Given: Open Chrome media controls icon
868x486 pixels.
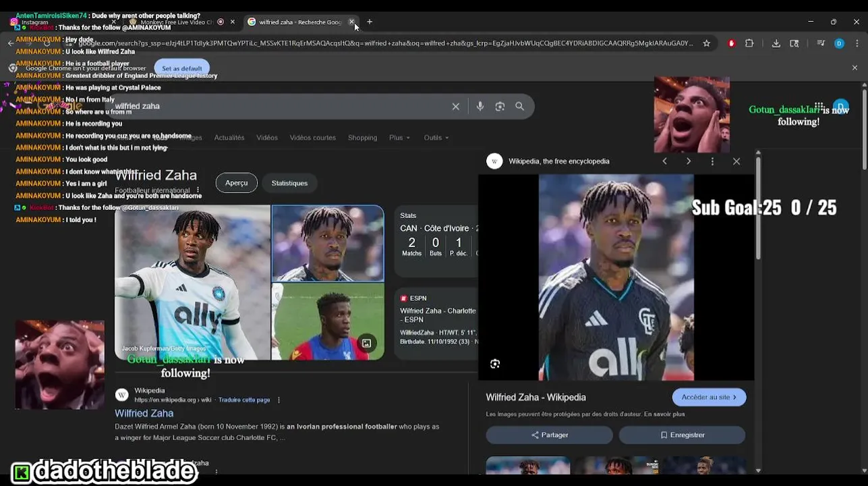Looking at the screenshot, I should (x=821, y=43).
